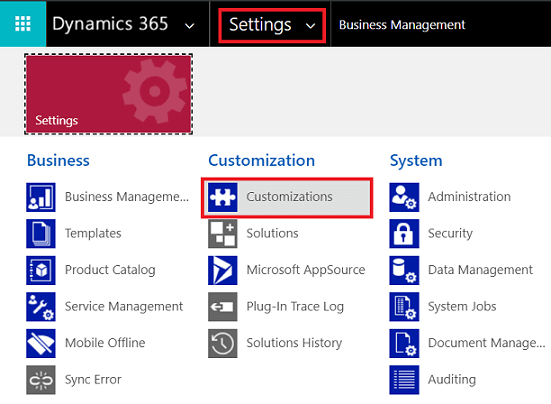Viewport: 551px width, 404px height.
Task: Click the Auditing list icon
Action: coord(404,380)
